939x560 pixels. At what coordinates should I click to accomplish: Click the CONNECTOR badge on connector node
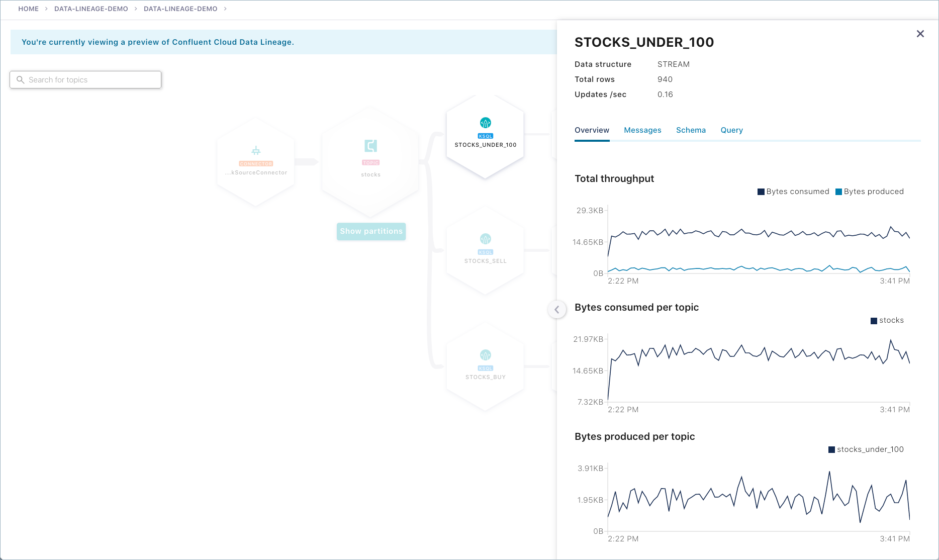(x=256, y=164)
